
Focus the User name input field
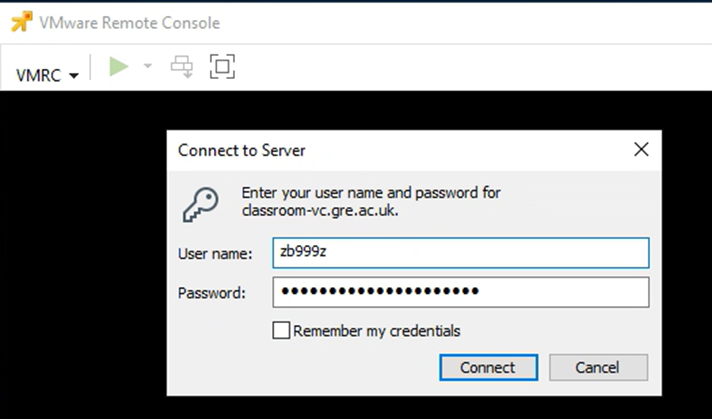pos(460,253)
